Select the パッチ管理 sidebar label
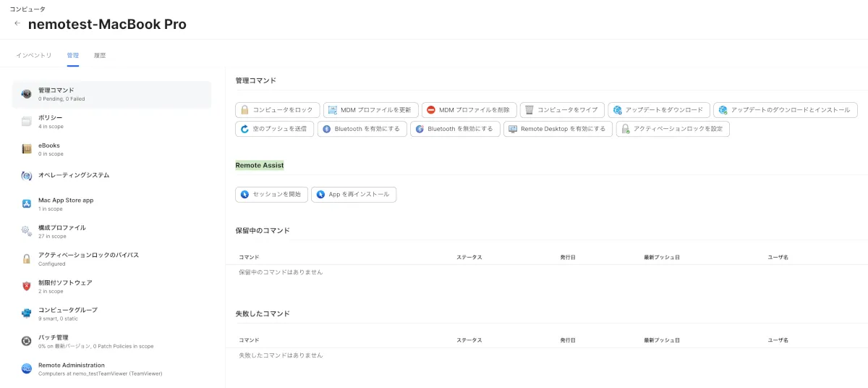The width and height of the screenshot is (868, 388). coord(54,337)
